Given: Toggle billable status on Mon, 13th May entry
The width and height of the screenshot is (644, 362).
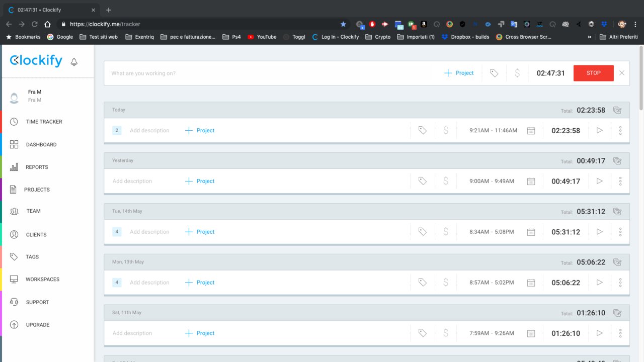Looking at the screenshot, I should pos(446,283).
